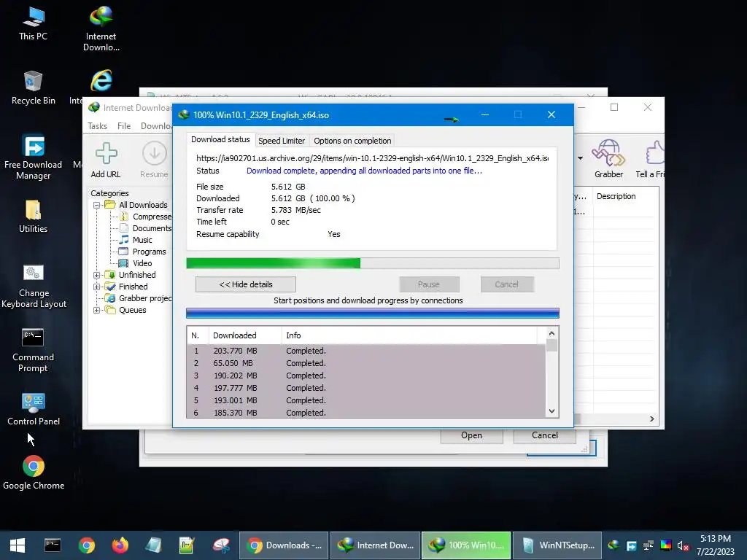Click the Info column header
Screen dimensions: 747x560
pos(409,335)
